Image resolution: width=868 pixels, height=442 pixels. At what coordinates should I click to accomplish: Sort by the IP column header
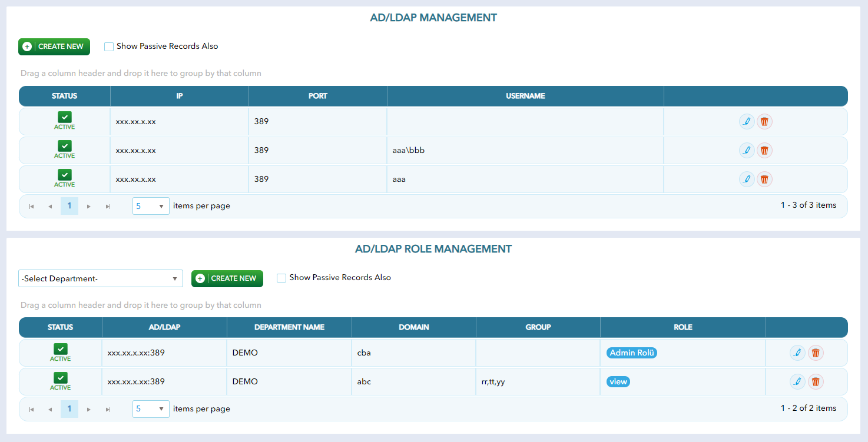(180, 96)
